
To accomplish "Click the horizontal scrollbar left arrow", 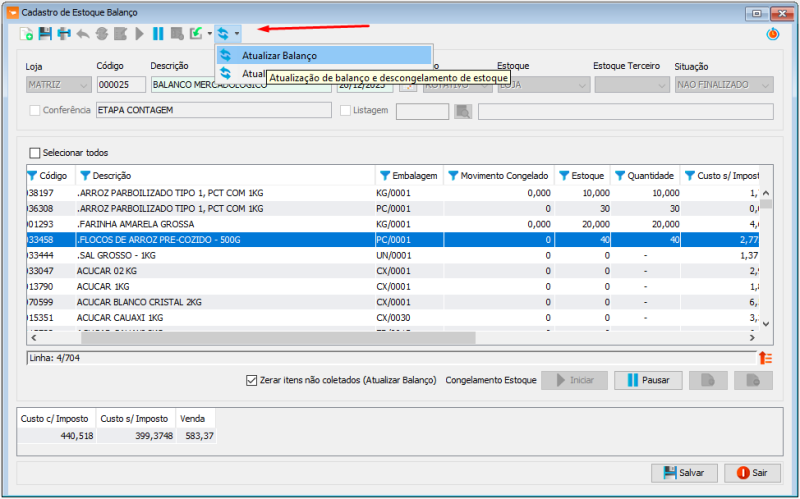I will click(x=34, y=338).
